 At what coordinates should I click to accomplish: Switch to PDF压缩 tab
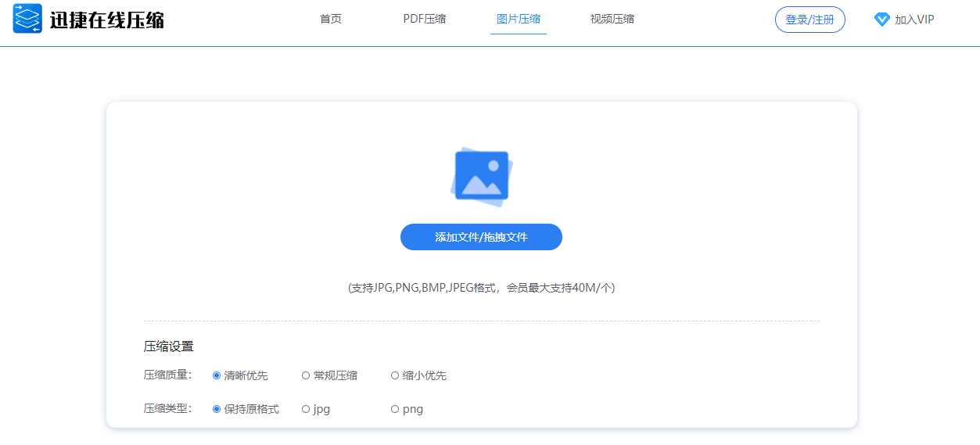click(425, 19)
